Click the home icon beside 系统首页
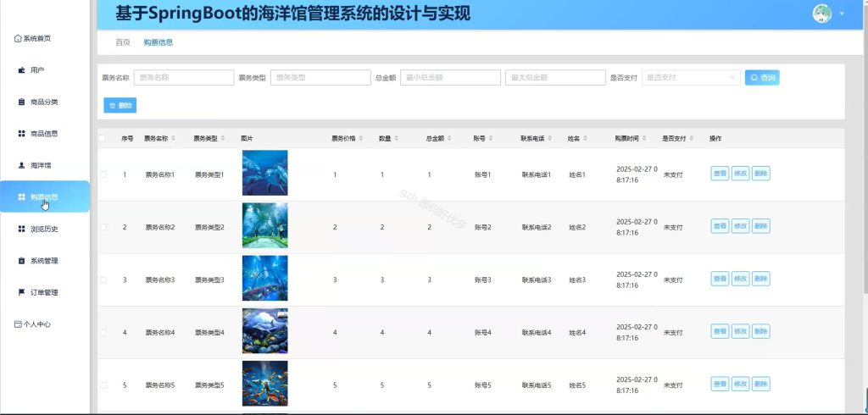This screenshot has width=868, height=415. (x=18, y=39)
